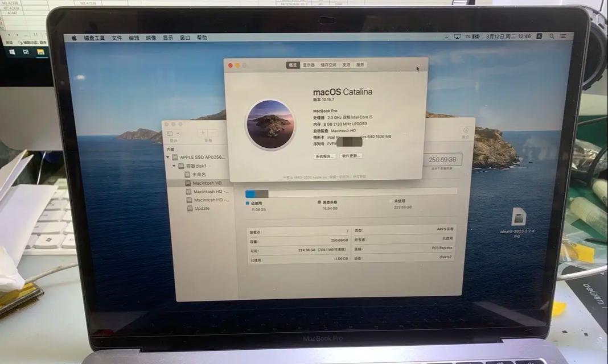Open the sidebar 显示 dropdown in Disk Utility

pyautogui.click(x=173, y=134)
